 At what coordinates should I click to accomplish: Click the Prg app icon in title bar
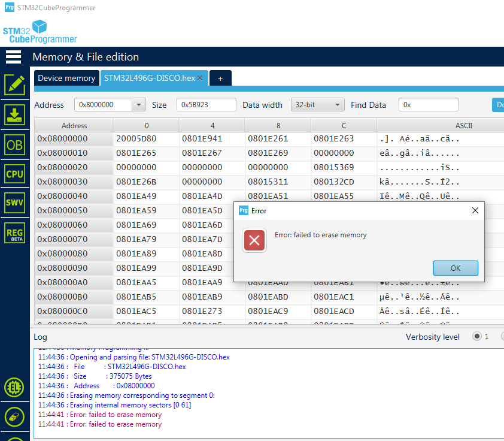click(10, 7)
